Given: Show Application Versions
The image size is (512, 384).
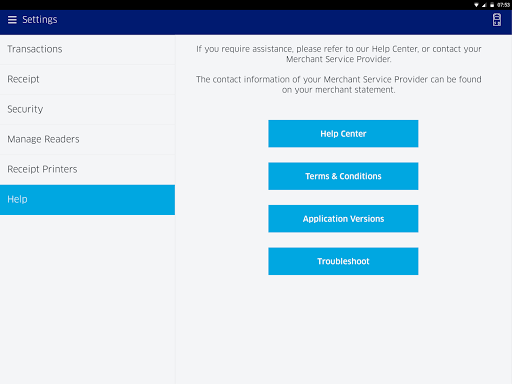Looking at the screenshot, I should [x=343, y=219].
